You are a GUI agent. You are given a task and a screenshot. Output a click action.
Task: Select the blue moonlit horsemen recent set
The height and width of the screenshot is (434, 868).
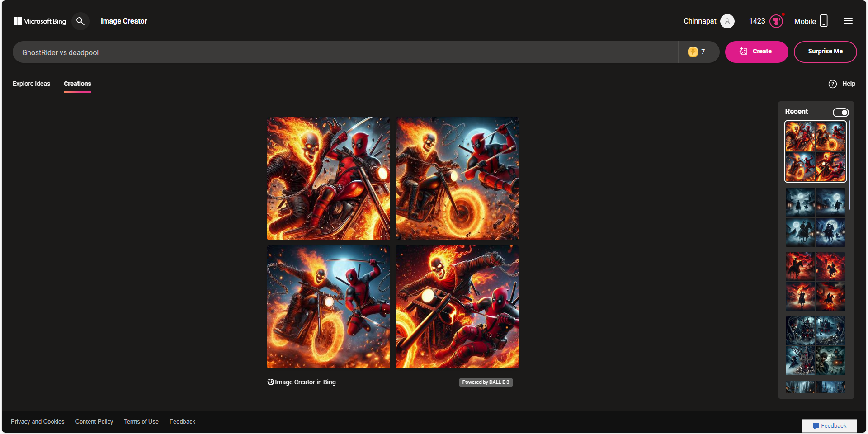click(815, 217)
